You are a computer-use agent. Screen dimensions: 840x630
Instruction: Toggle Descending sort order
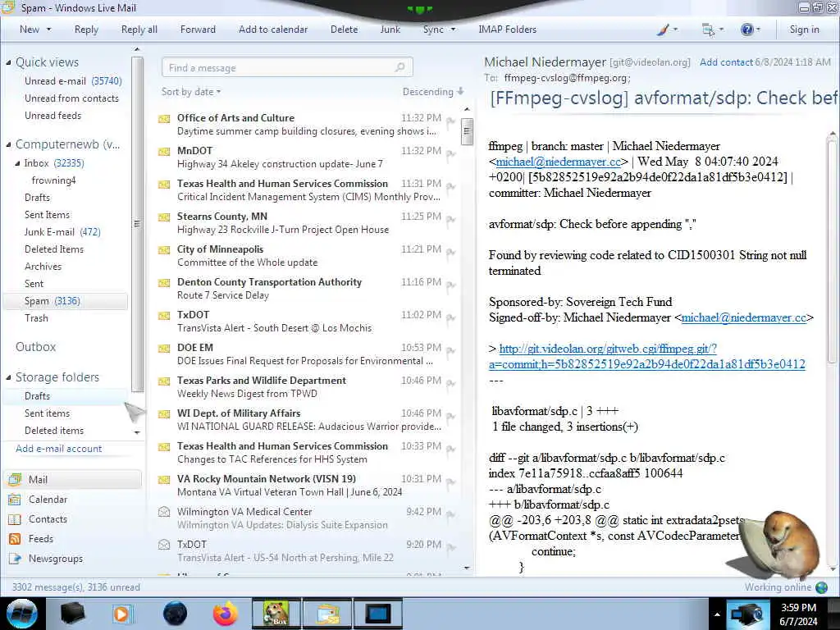click(x=433, y=92)
